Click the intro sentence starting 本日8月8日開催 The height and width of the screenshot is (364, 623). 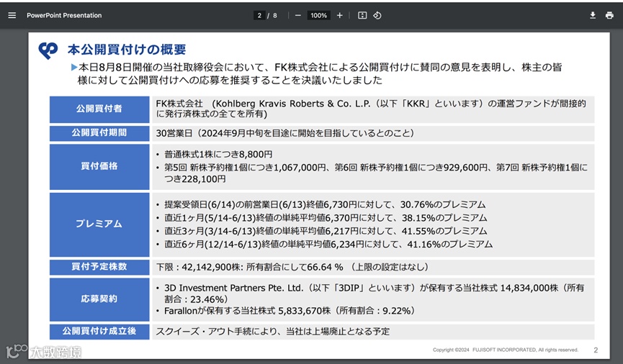(320, 74)
